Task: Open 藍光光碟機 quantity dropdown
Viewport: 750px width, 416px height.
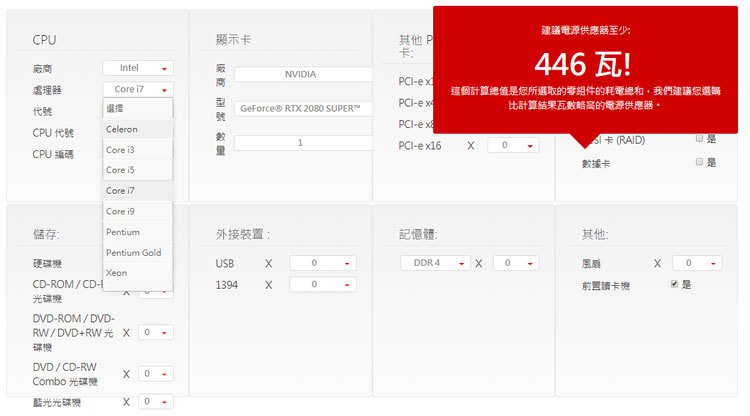Action: [x=156, y=402]
